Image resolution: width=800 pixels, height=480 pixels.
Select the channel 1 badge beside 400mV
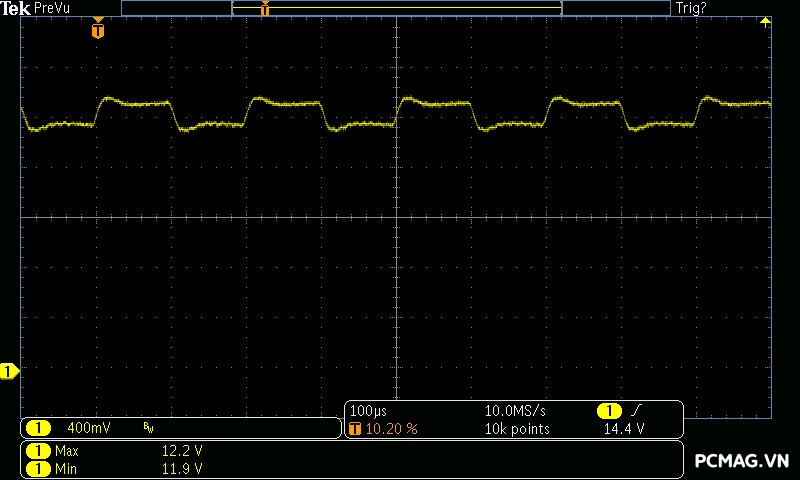coord(37,428)
